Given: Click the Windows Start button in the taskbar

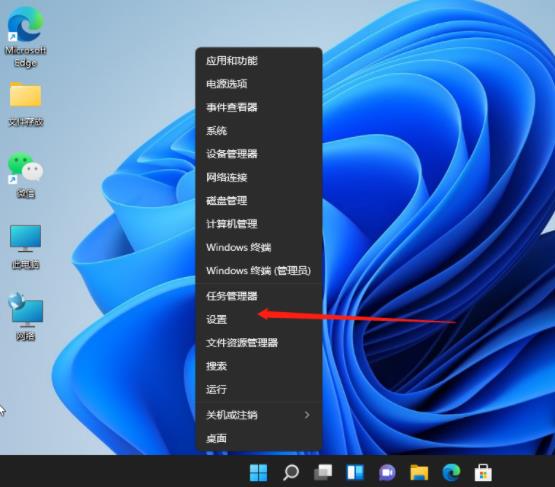Looking at the screenshot, I should [258, 472].
